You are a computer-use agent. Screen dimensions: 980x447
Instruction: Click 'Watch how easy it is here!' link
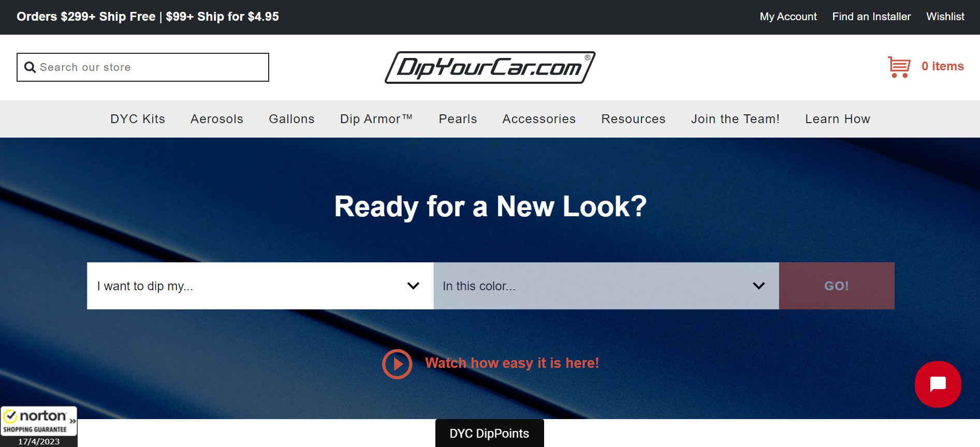tap(512, 363)
